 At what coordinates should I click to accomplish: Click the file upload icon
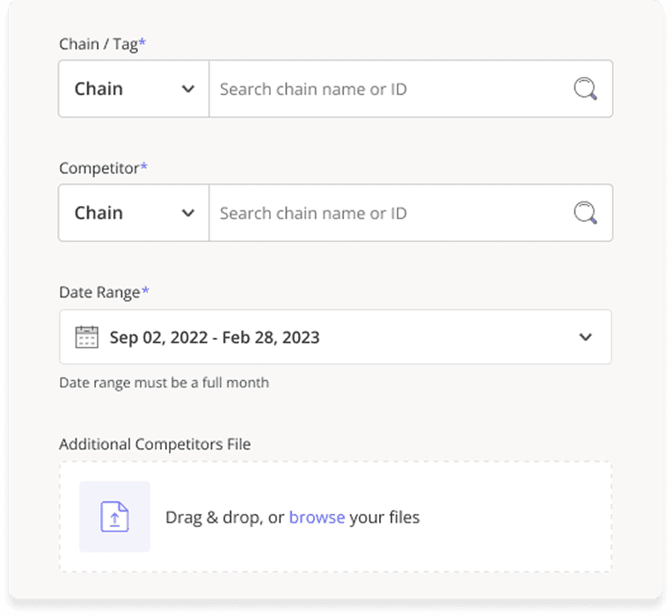(114, 517)
